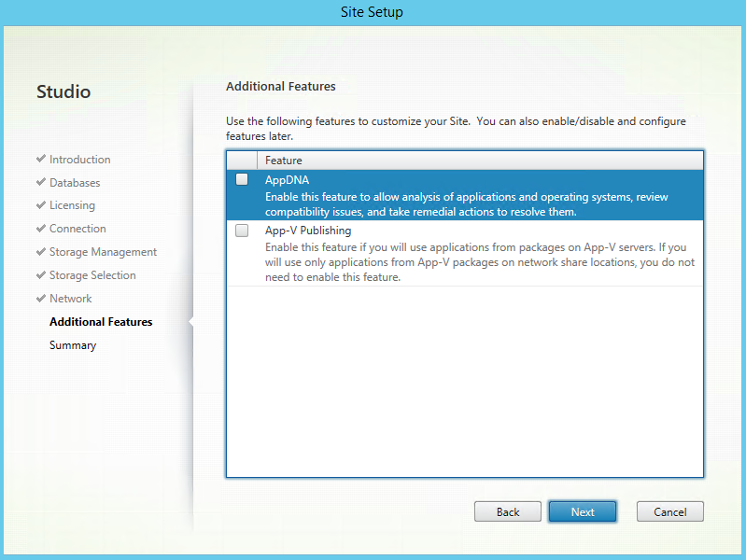The height and width of the screenshot is (560, 746).
Task: Open the Summary step
Action: click(73, 345)
